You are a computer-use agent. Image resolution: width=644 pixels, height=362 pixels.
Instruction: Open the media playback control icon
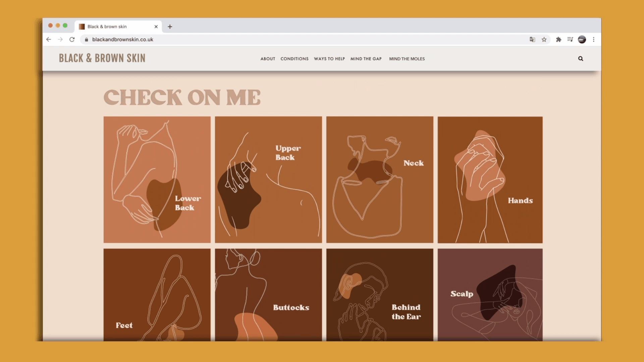pos(570,39)
